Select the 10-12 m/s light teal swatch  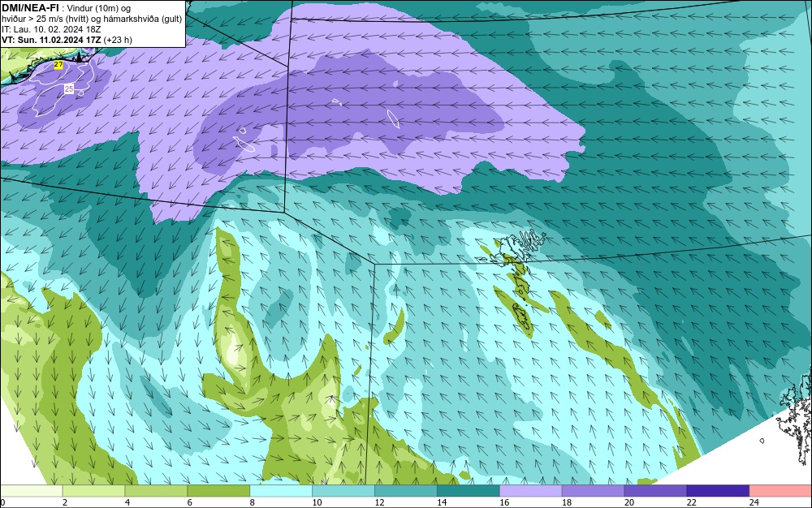point(343,491)
